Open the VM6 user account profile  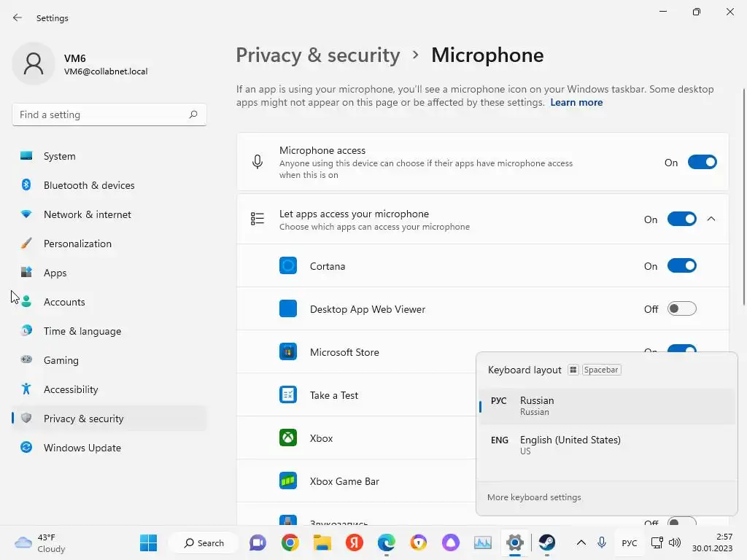click(x=80, y=64)
